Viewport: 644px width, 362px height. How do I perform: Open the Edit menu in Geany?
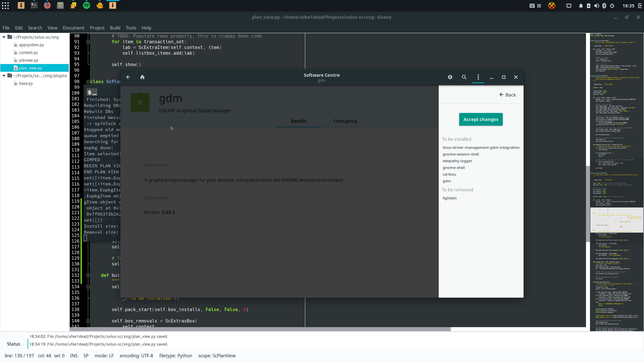point(19,28)
